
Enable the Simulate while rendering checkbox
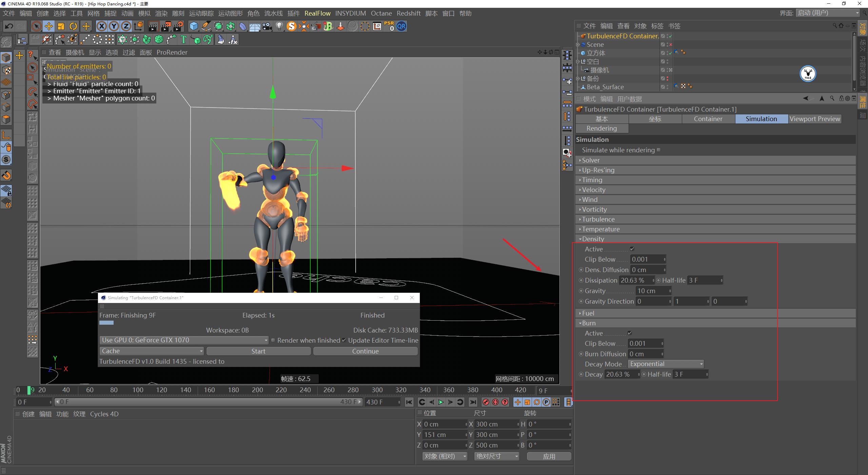(x=658, y=150)
